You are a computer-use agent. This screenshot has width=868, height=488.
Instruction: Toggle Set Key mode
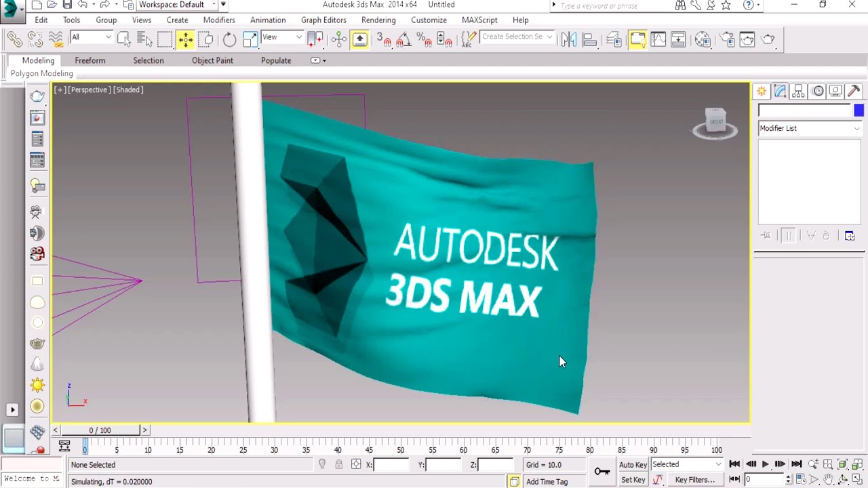pos(633,480)
